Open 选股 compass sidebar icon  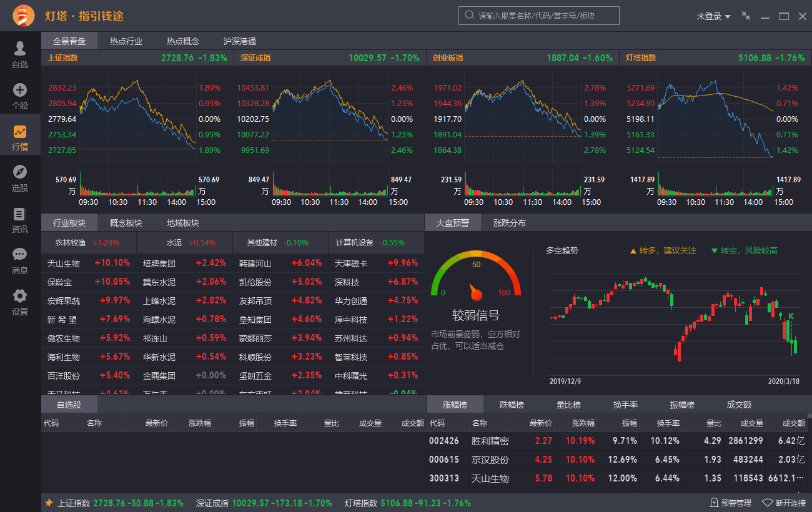20,178
